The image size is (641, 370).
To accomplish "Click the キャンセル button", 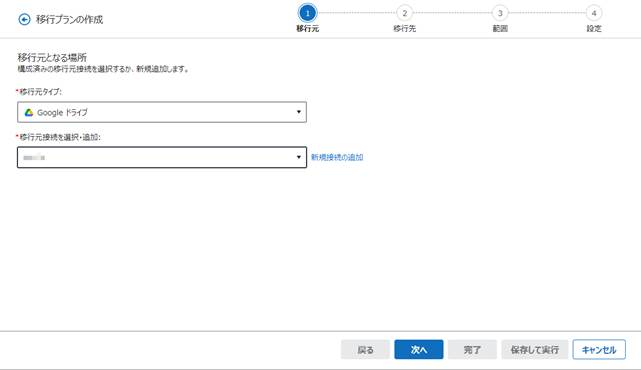I will (599, 350).
